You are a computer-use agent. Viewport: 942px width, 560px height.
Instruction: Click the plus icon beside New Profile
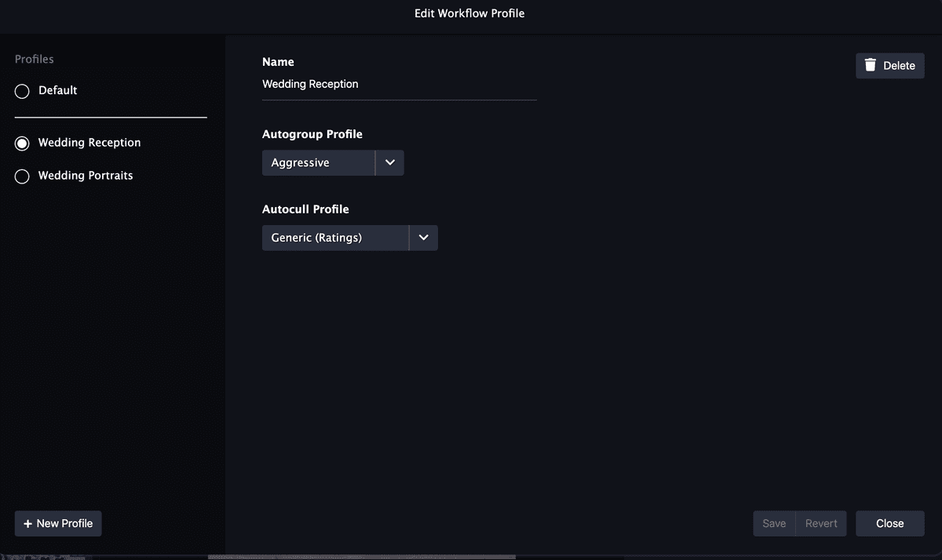click(28, 524)
